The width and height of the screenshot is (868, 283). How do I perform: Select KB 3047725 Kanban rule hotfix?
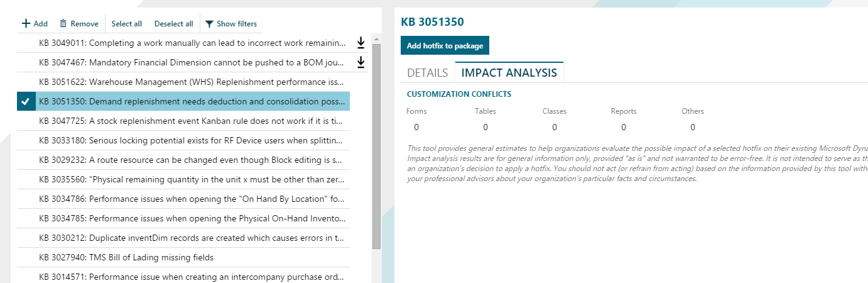192,121
